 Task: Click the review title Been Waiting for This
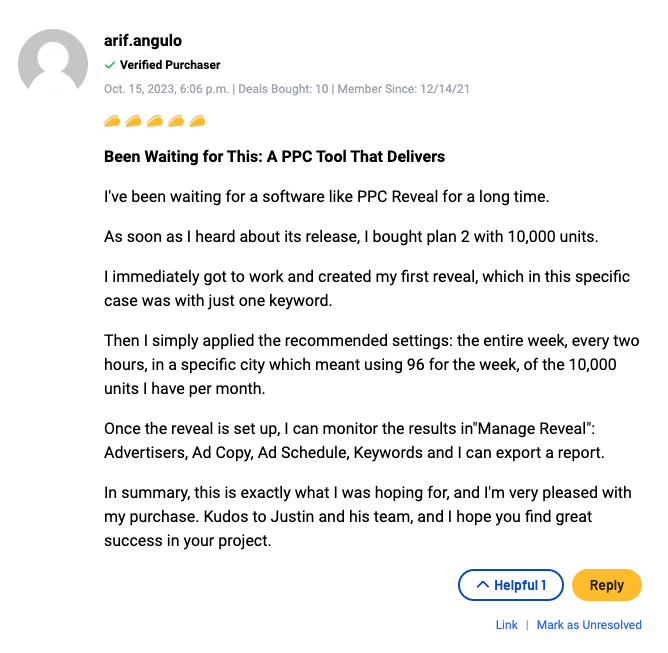pyautogui.click(x=274, y=157)
